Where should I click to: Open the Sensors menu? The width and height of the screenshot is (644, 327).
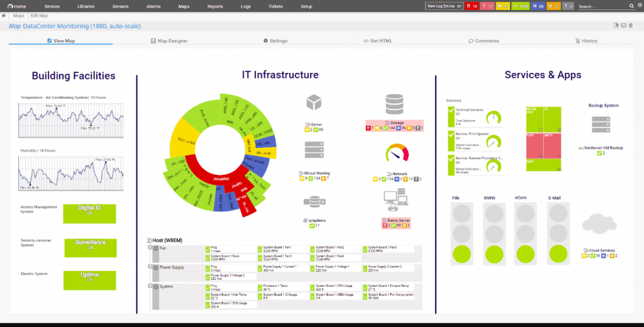[x=120, y=6]
